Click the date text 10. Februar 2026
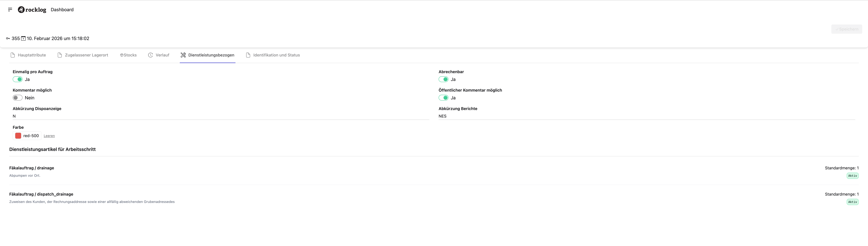 [x=58, y=38]
